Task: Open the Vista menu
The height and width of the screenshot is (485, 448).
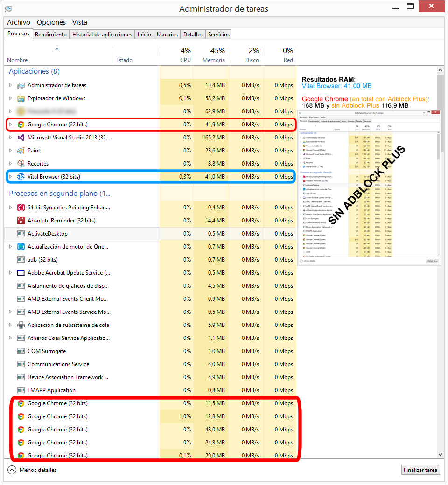Action: [x=80, y=22]
